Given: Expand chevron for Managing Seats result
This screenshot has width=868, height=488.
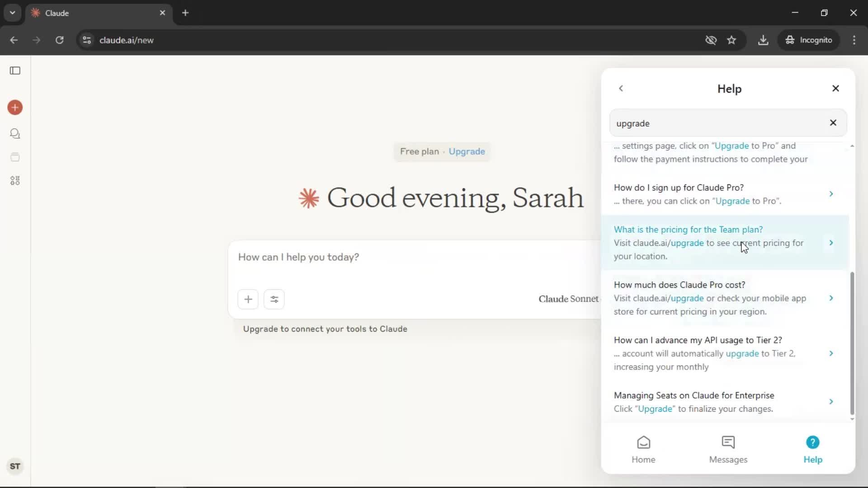Looking at the screenshot, I should (831, 402).
